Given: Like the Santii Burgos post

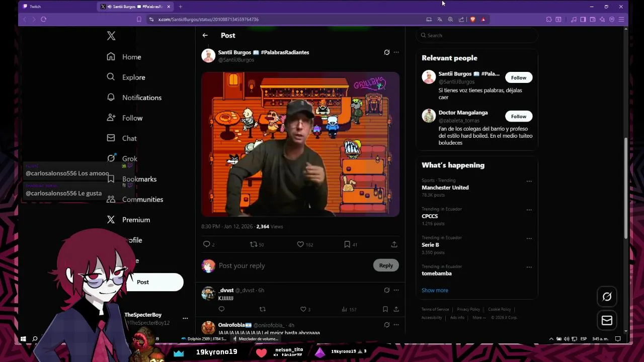Looking at the screenshot, I should (x=300, y=244).
